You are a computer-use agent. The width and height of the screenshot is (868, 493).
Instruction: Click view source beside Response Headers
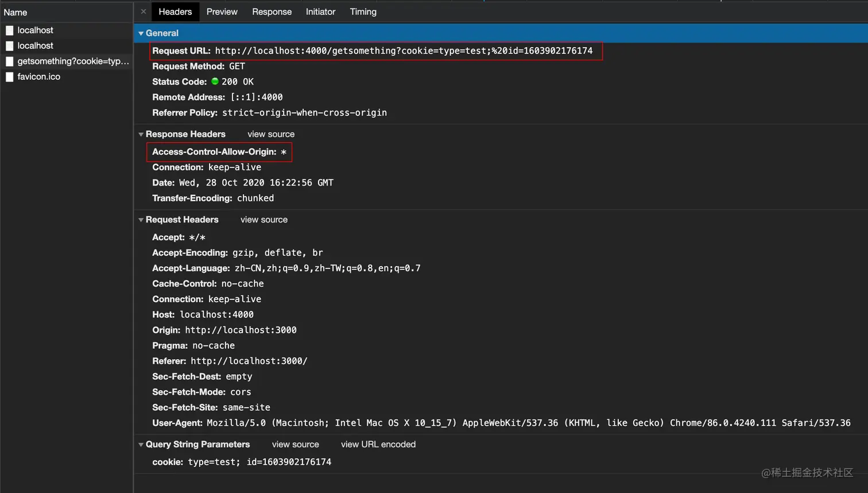point(271,134)
